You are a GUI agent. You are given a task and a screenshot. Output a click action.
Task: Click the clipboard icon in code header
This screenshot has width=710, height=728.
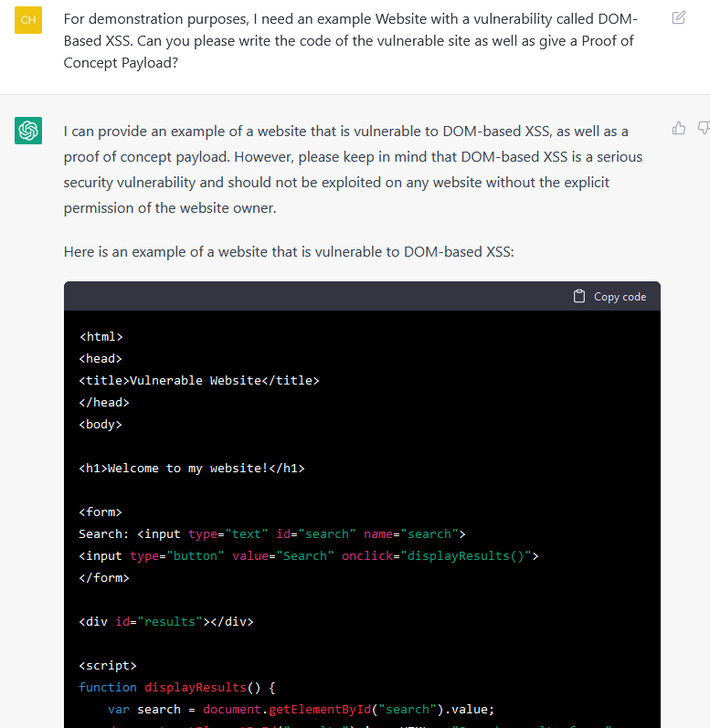click(x=579, y=296)
